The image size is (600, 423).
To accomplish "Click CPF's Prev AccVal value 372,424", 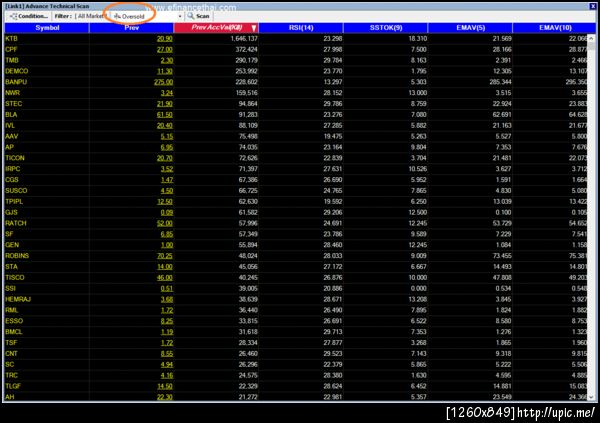I will (x=246, y=49).
